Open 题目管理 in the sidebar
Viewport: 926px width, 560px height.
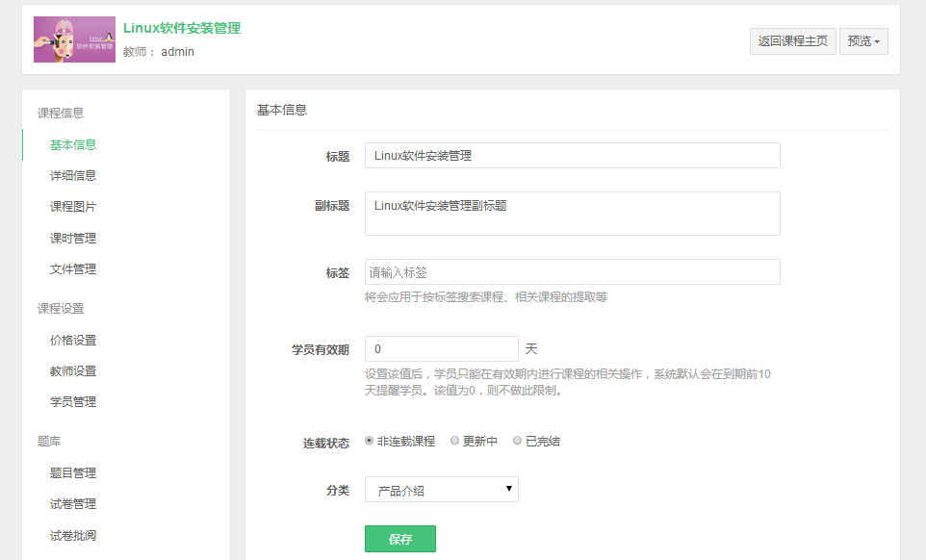(73, 473)
